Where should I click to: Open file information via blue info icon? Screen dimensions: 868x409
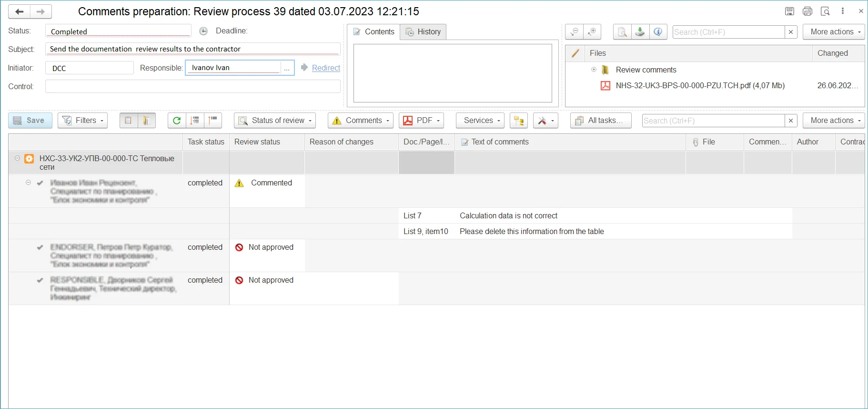pos(658,32)
